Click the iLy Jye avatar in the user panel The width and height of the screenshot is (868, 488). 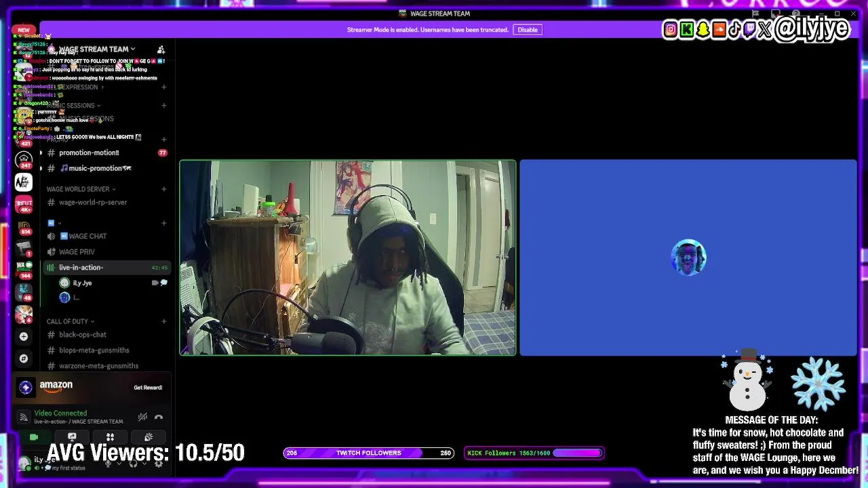tap(24, 464)
